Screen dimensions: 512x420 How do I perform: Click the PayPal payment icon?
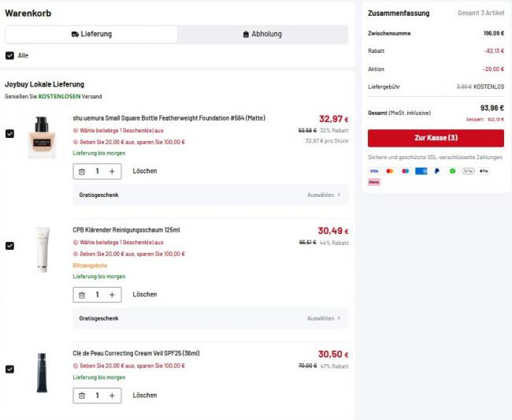click(x=436, y=171)
